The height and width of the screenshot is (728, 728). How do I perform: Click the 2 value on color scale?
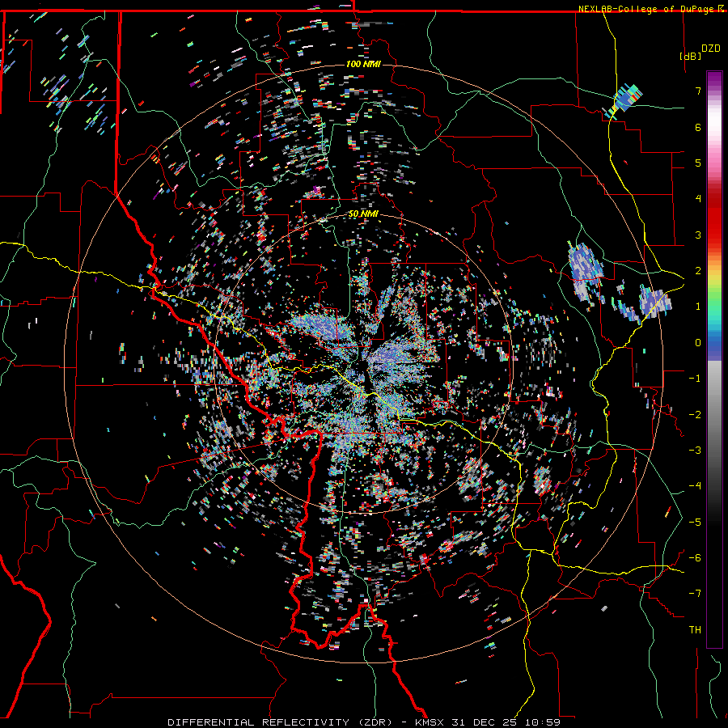pyautogui.click(x=698, y=271)
